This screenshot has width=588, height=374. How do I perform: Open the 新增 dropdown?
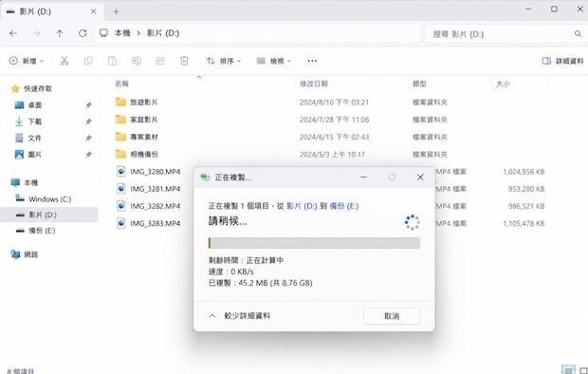pyautogui.click(x=27, y=61)
